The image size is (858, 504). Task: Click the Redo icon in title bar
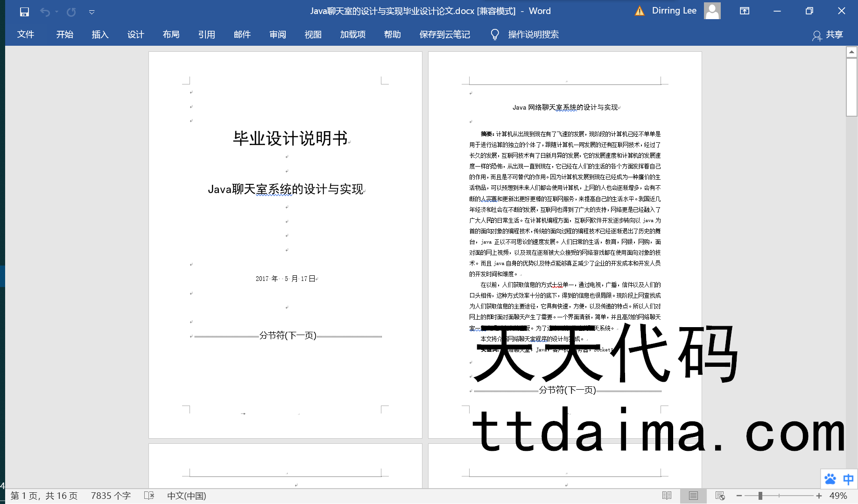point(71,12)
